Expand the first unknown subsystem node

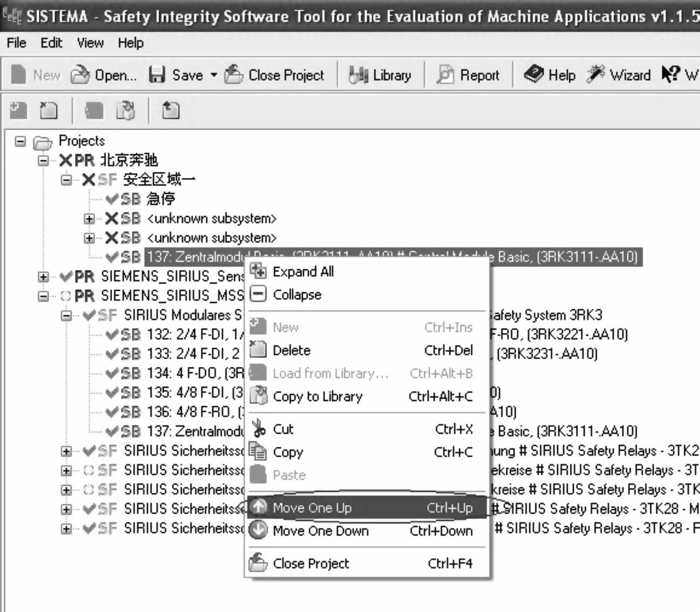pos(89,219)
